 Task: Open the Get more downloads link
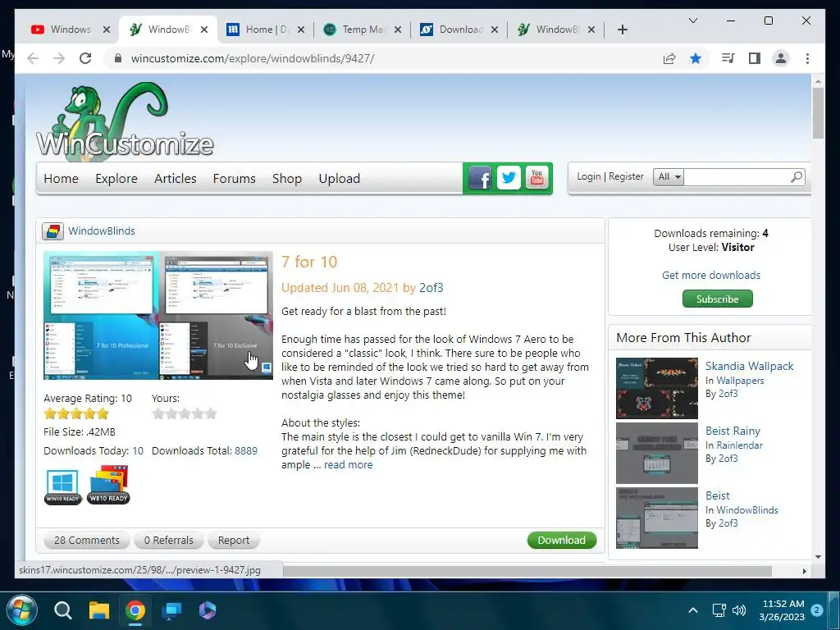click(x=711, y=275)
